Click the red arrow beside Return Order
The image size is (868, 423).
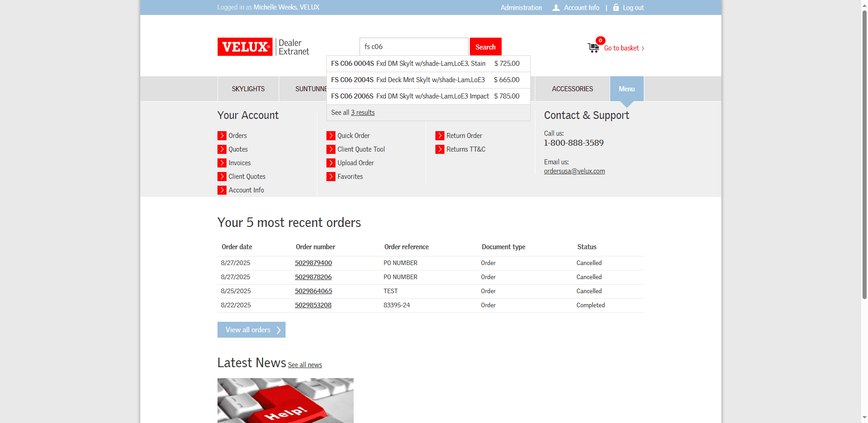(440, 136)
